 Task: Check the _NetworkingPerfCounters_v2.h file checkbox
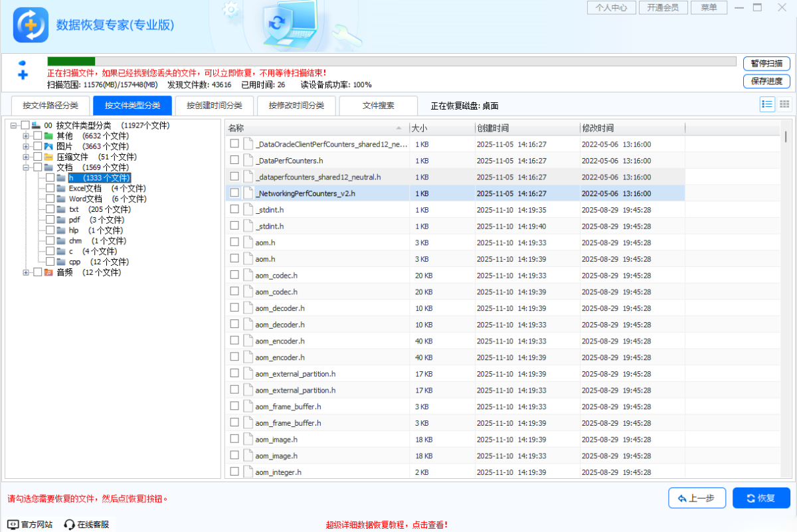point(234,193)
